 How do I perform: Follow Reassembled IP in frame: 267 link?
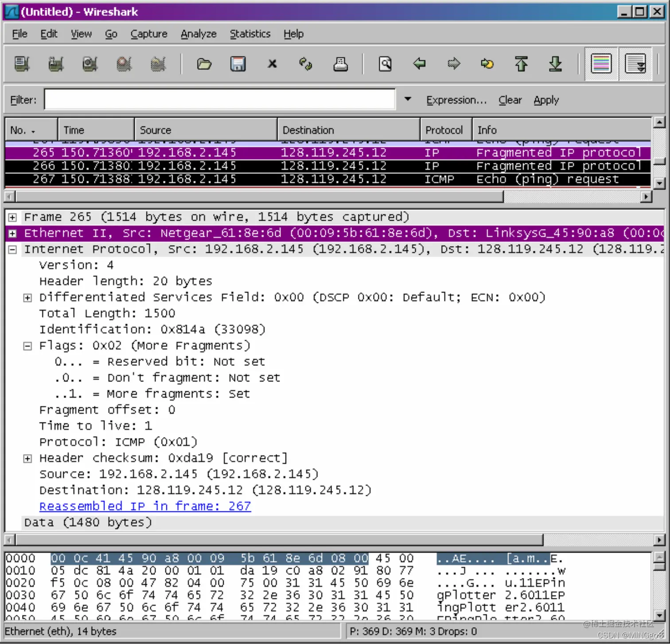(x=145, y=506)
